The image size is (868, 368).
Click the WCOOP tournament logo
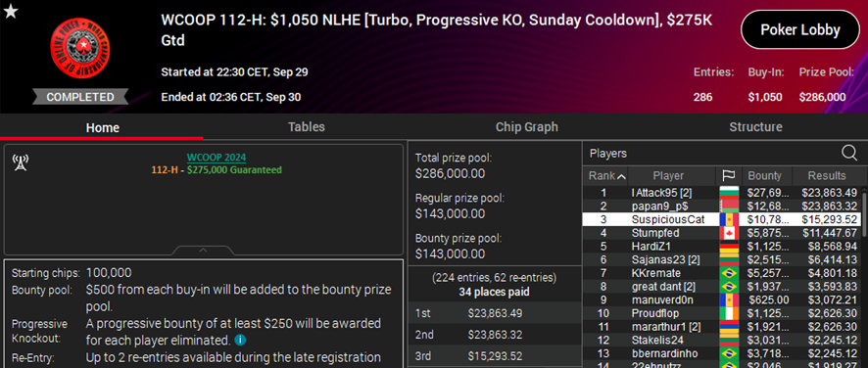[x=79, y=49]
